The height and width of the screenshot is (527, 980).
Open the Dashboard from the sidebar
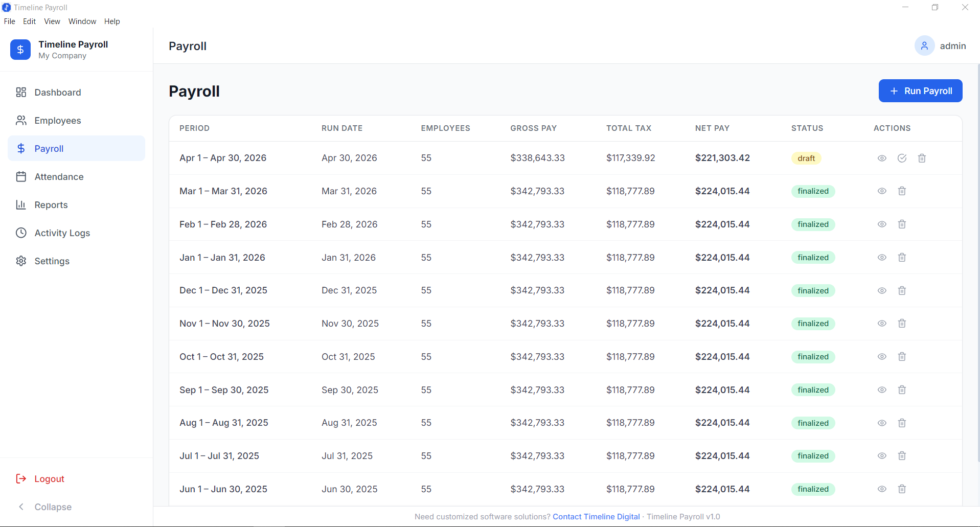57,93
